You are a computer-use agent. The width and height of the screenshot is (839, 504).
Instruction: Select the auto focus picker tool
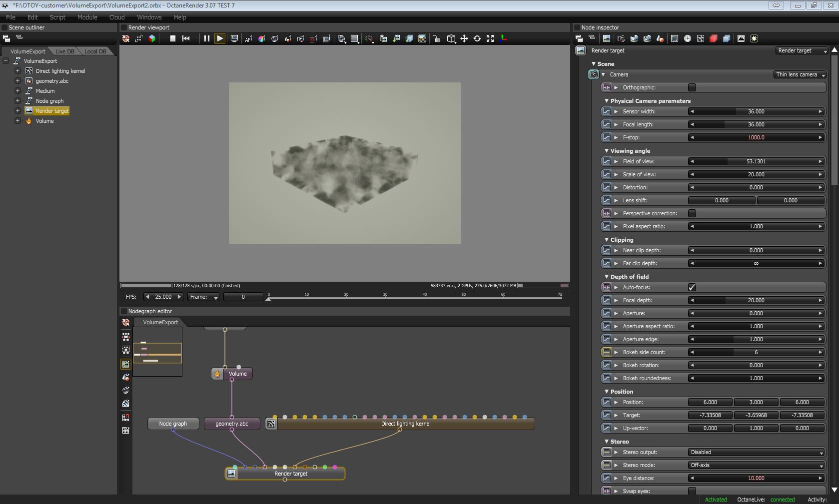pos(248,38)
